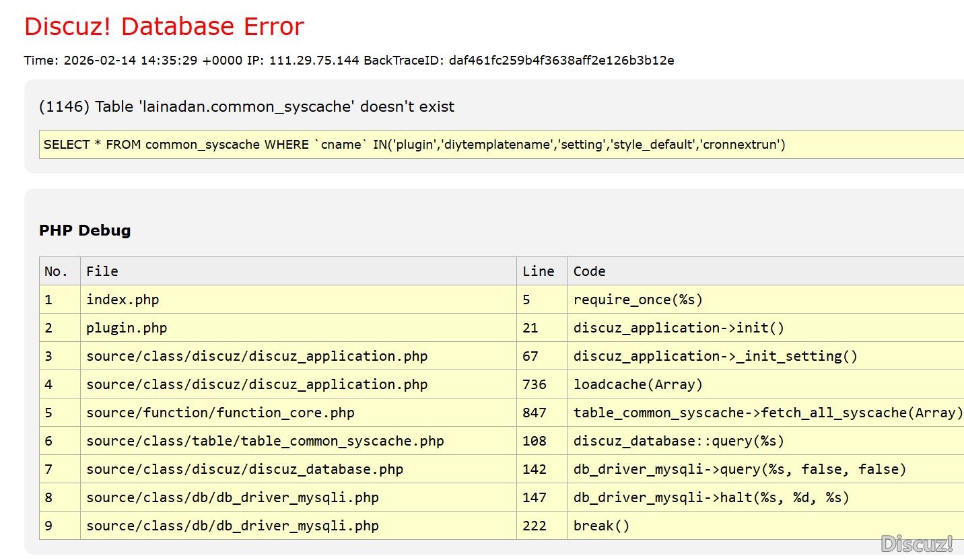
Task: Click the function_core.php file path
Action: 220,413
